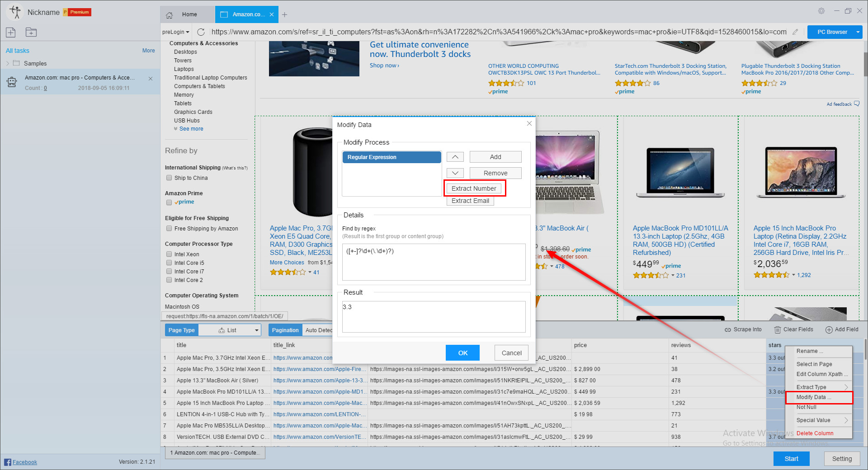This screenshot has width=868, height=470.
Task: Click the Add button in Modify Process
Action: (495, 157)
